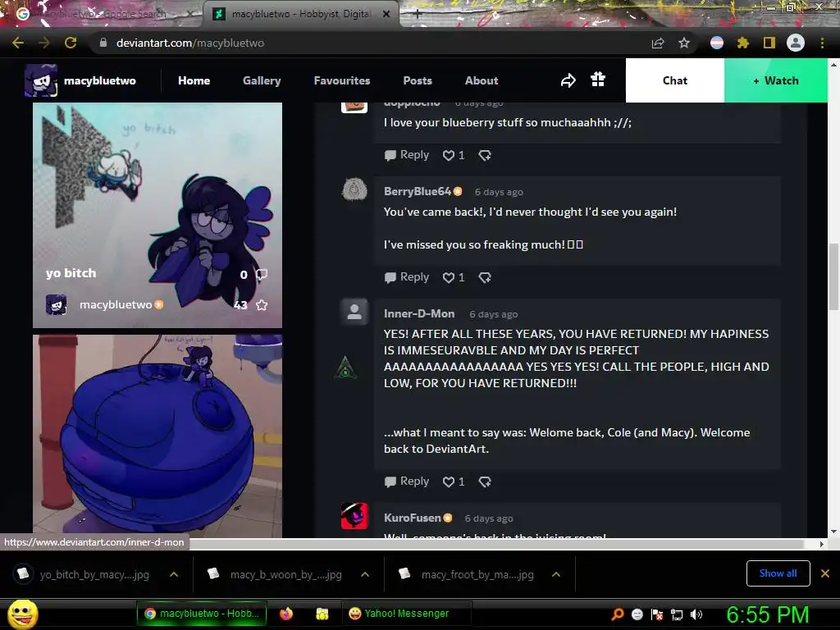This screenshot has height=630, width=840.
Task: Click the Start smiley button
Action: tap(22, 614)
